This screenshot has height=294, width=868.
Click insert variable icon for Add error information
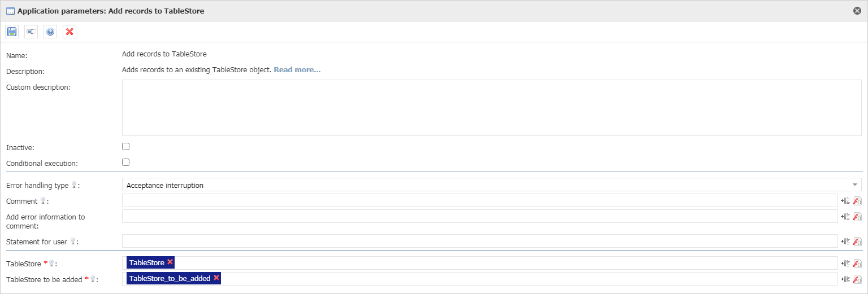point(845,217)
